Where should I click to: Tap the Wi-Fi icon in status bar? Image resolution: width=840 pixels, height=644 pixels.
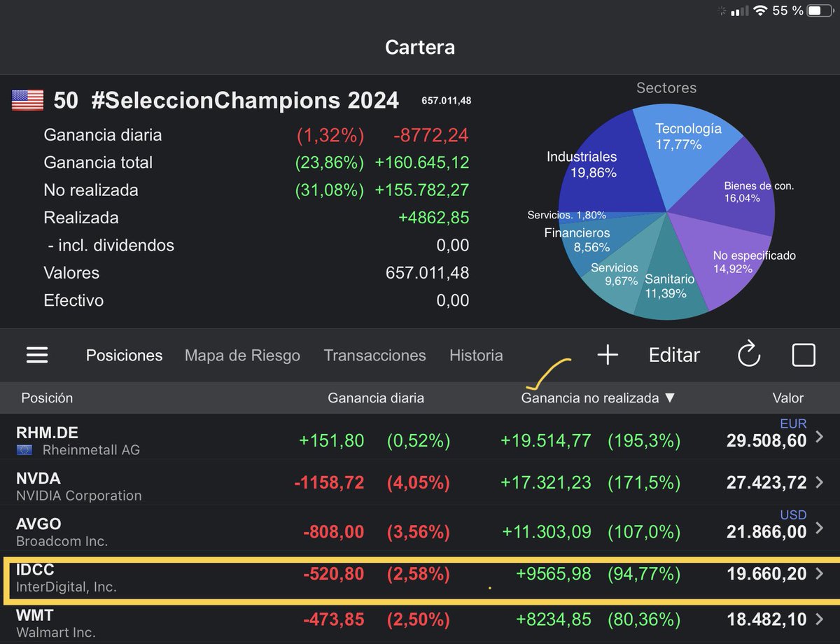[x=759, y=11]
